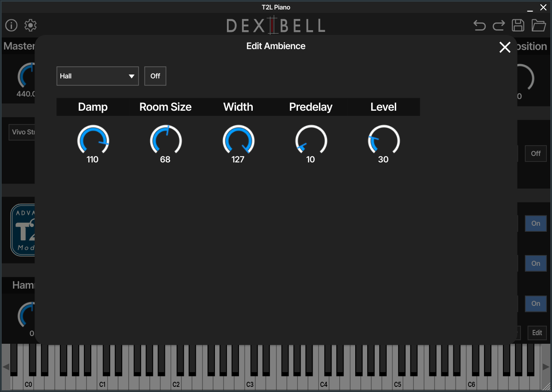Click the DEXIBELL logo
This screenshot has height=392, width=552.
276,25
